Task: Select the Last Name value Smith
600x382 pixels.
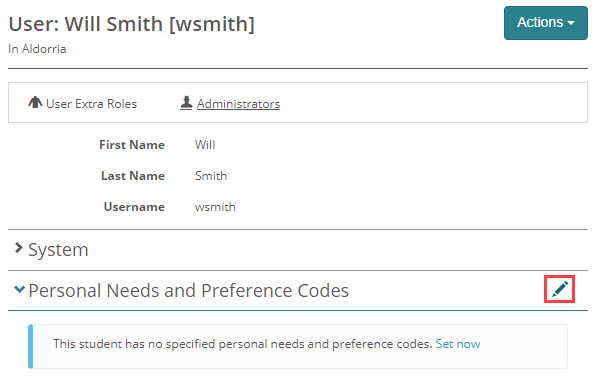Action: (211, 176)
